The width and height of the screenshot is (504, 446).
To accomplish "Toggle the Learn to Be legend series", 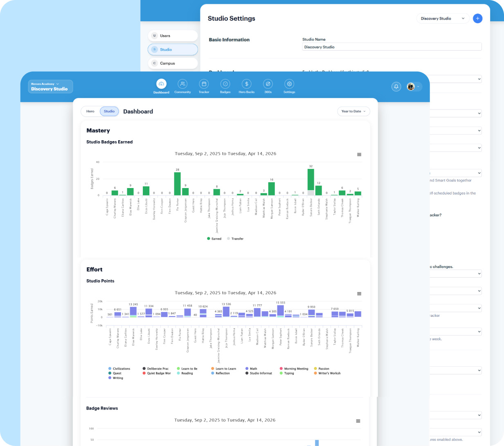I will tap(187, 369).
